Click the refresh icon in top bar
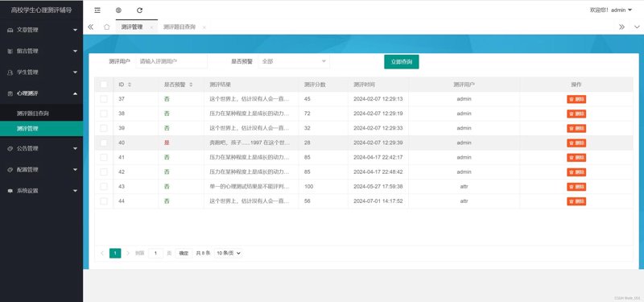The width and height of the screenshot is (644, 302). [x=139, y=10]
